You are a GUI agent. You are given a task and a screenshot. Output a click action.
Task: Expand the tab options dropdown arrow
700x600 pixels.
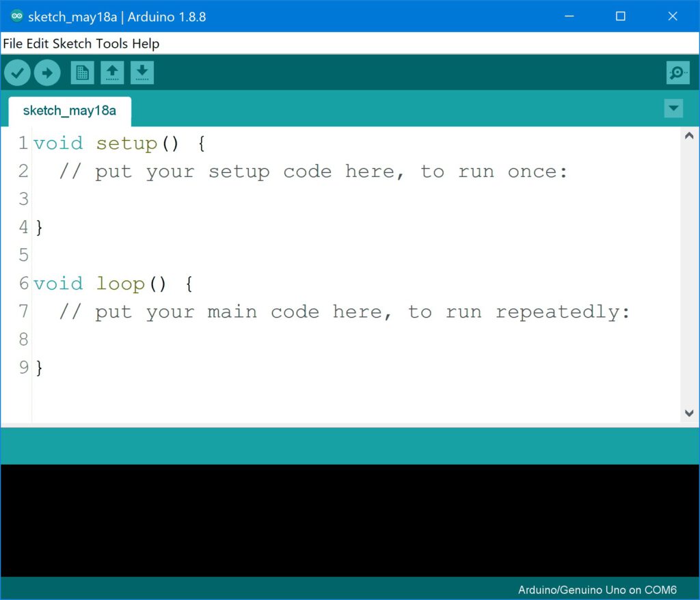point(673,109)
